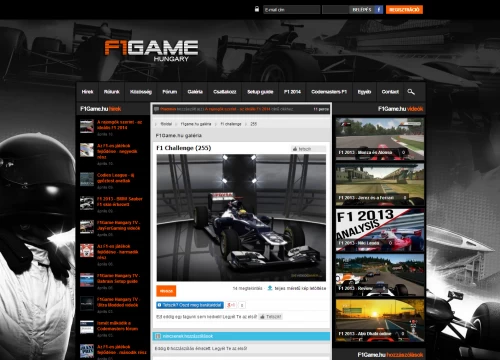Click thumbnail beside first F1 2014 news item
This screenshot has height=360, width=500.
[87, 126]
